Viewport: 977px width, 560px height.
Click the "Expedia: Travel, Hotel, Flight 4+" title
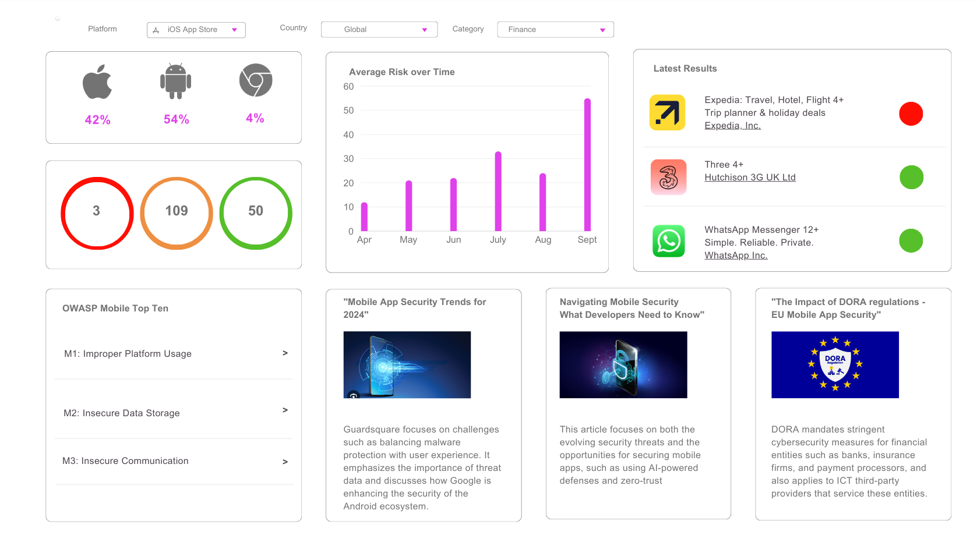[x=774, y=100]
